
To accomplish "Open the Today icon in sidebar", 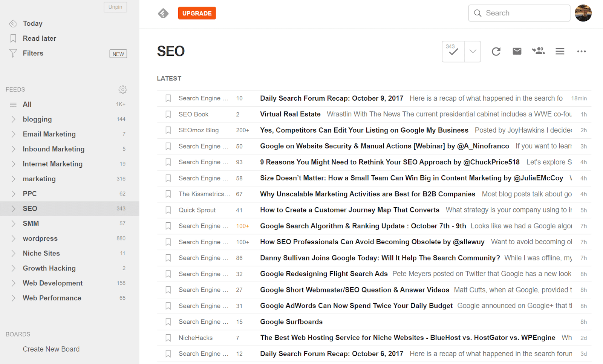I will [13, 24].
